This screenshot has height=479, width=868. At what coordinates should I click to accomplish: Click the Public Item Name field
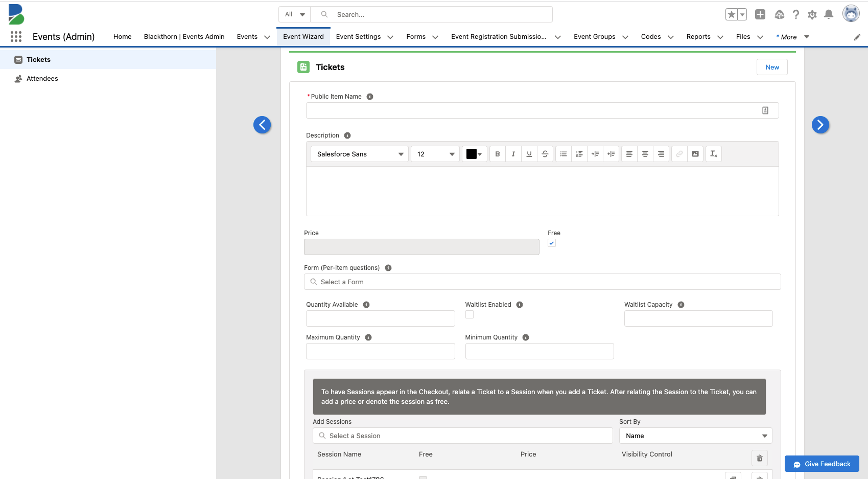[534, 110]
